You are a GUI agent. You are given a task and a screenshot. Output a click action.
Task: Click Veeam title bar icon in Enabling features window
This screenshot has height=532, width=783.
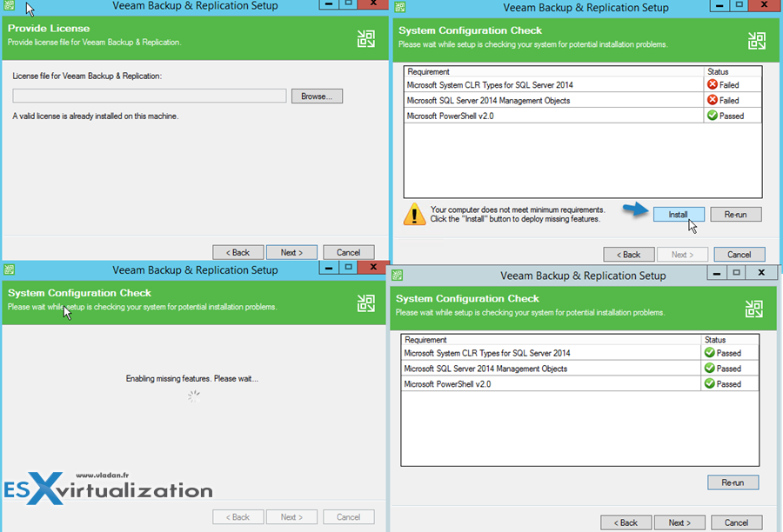(9, 269)
